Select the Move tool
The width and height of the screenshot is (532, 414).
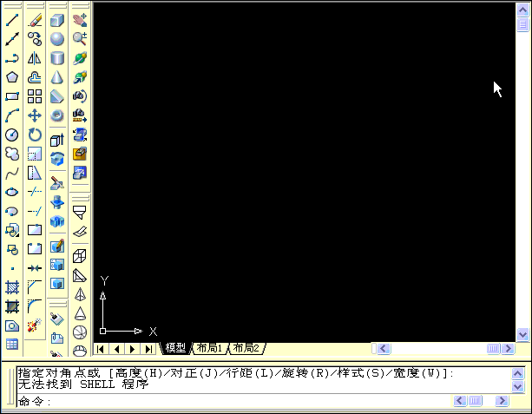[x=35, y=115]
